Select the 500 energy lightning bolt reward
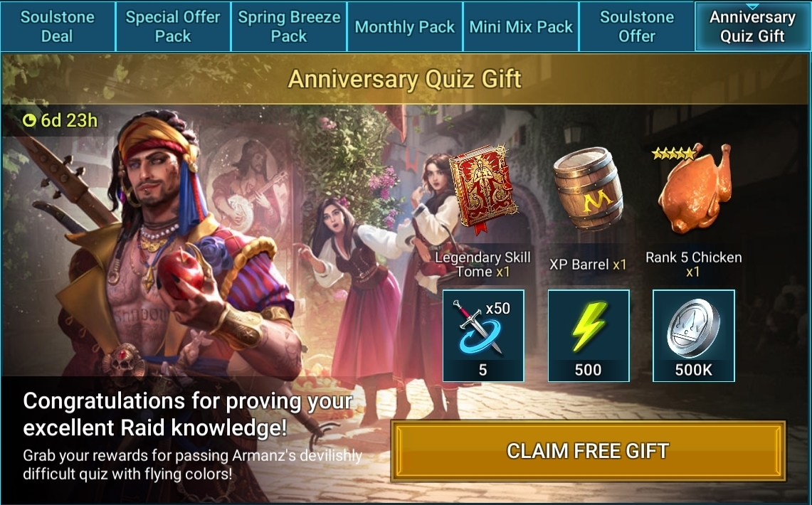Image resolution: width=812 pixels, height=505 pixels. tap(589, 336)
